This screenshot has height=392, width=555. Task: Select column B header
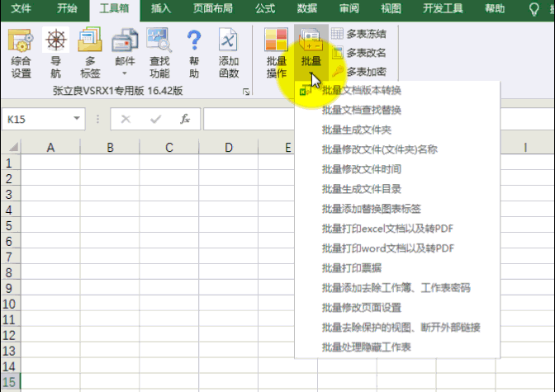(110, 148)
